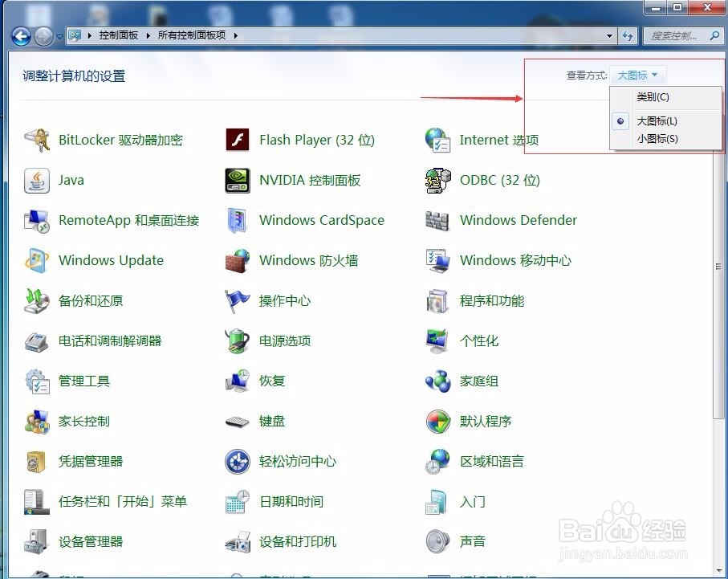Open Windows Update
The image size is (728, 579).
[110, 260]
